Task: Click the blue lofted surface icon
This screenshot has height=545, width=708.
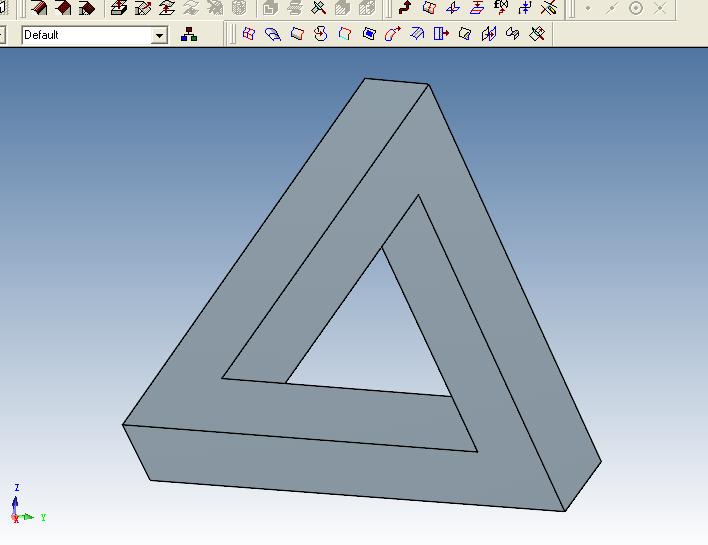Action: [x=273, y=34]
